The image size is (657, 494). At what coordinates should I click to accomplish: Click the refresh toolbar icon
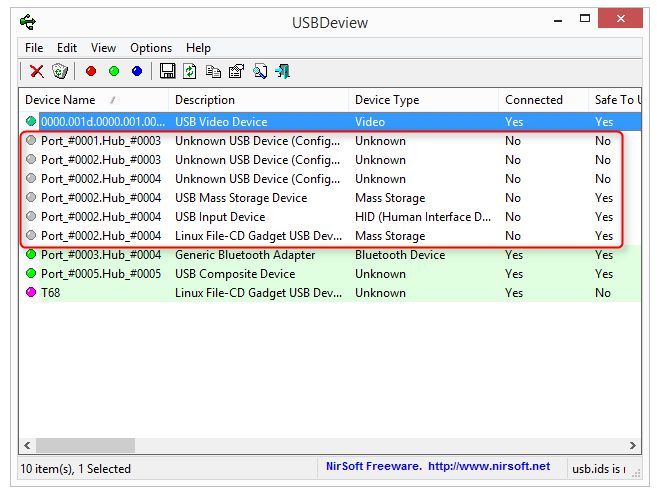click(190, 71)
